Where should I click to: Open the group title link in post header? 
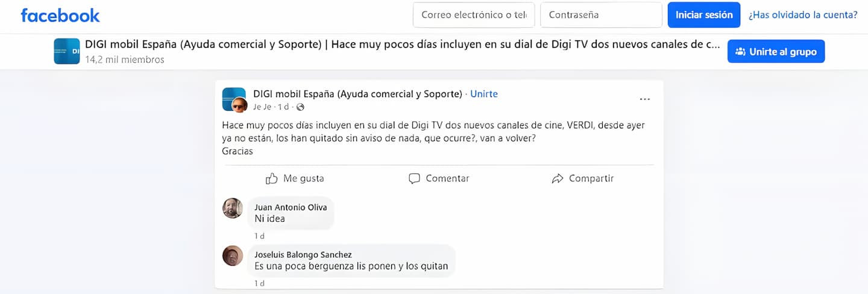358,94
